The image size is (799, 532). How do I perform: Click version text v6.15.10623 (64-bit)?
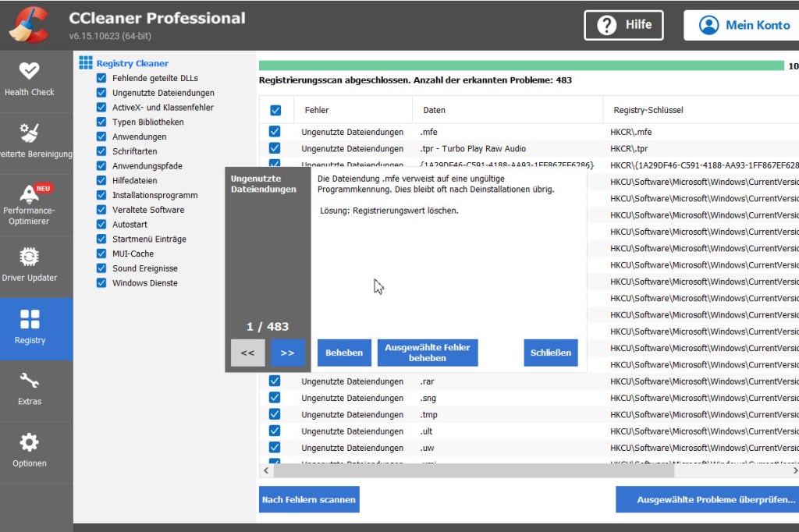click(x=110, y=36)
